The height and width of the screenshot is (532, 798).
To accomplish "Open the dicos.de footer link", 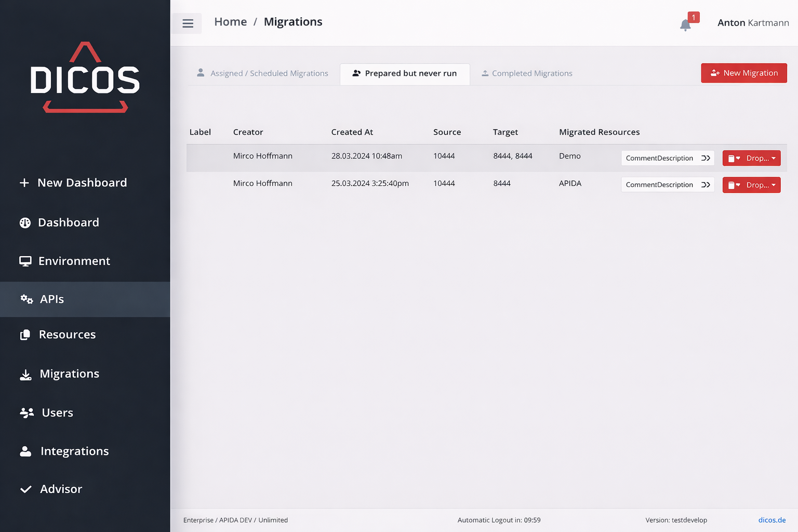I will [x=772, y=520].
